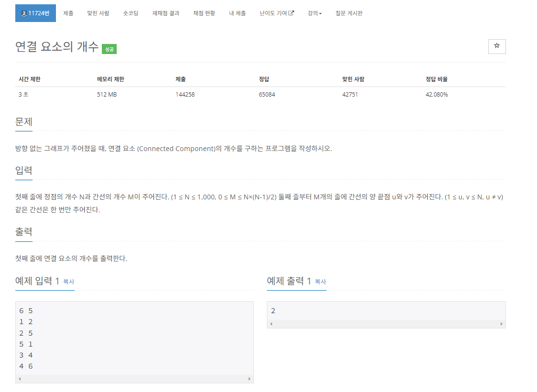Screen dimensions: 537x392
Task: Click the problem title 연결 요소의 개수
Action: click(57, 46)
